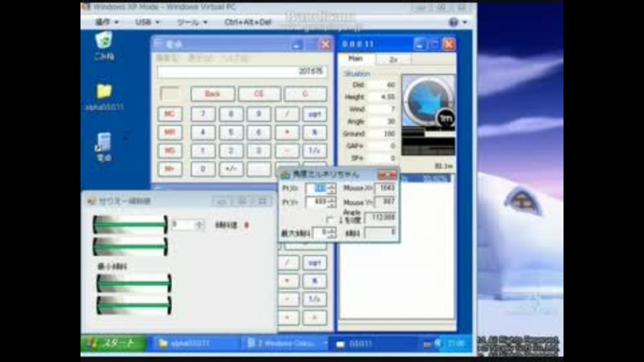This screenshot has width=644, height=362.
Task: Click digit 7 on the top calculator
Action: coord(203,114)
